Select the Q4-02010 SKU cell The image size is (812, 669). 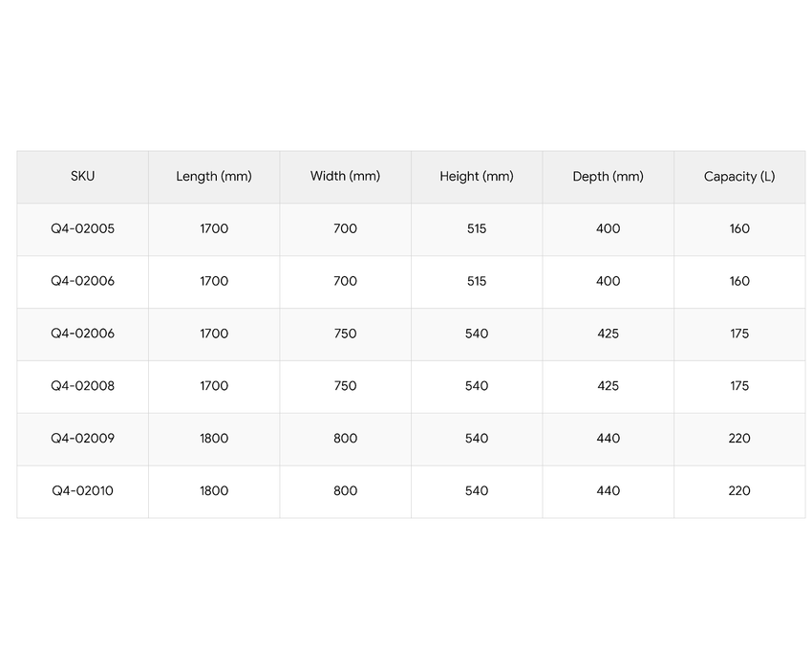point(83,491)
